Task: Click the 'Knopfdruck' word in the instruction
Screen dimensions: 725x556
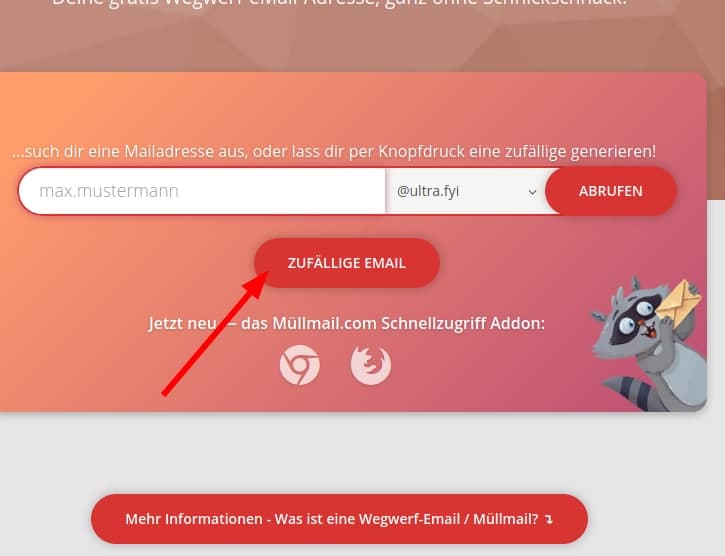Action: (x=421, y=151)
